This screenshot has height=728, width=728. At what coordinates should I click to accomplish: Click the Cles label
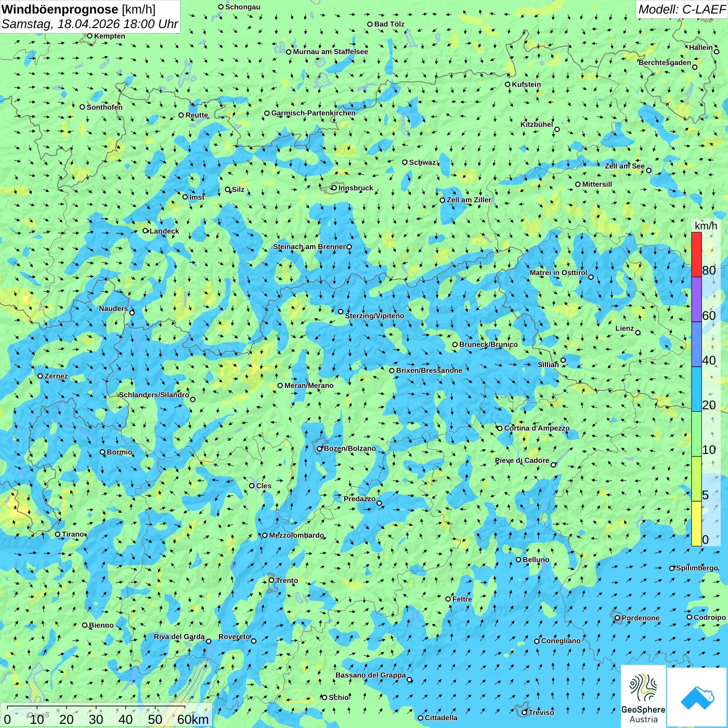tap(264, 486)
